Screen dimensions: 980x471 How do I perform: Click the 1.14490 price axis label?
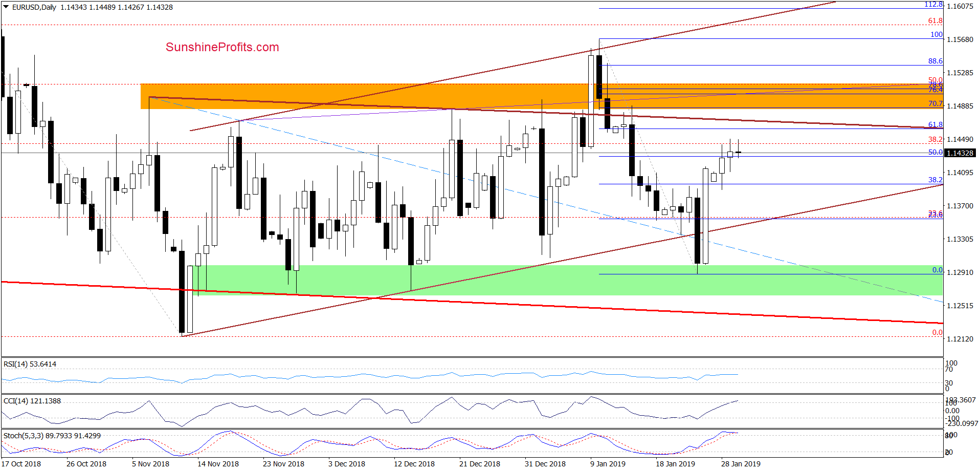(x=960, y=139)
